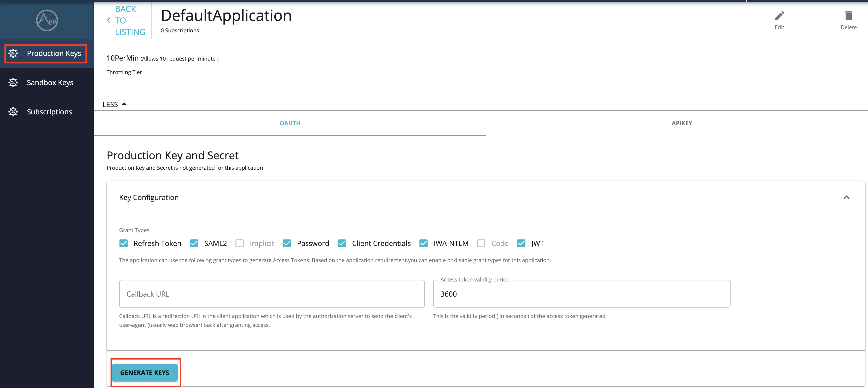The width and height of the screenshot is (868, 388).
Task: Uncheck the Client Credentials grant type
Action: (x=342, y=243)
